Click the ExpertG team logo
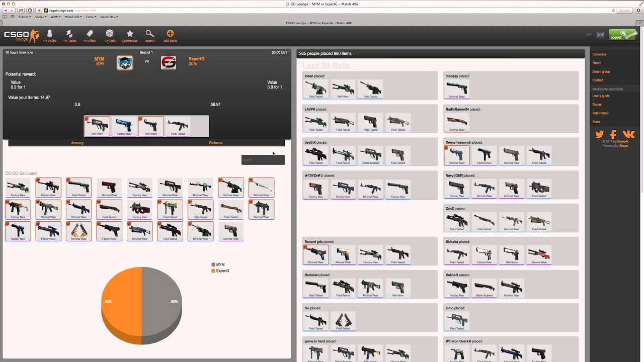The height and width of the screenshot is (362, 644). tap(169, 63)
